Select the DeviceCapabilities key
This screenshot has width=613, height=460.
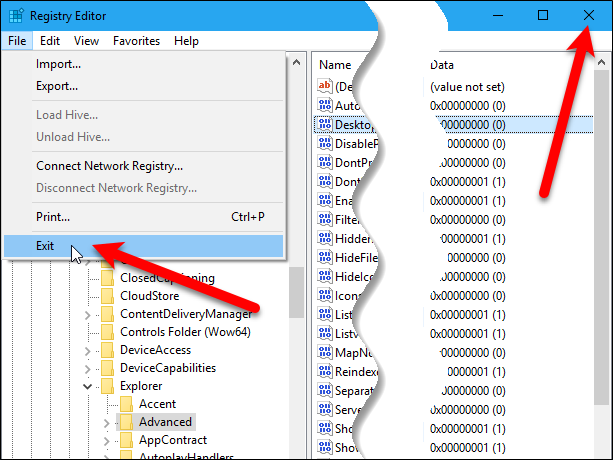tap(168, 368)
